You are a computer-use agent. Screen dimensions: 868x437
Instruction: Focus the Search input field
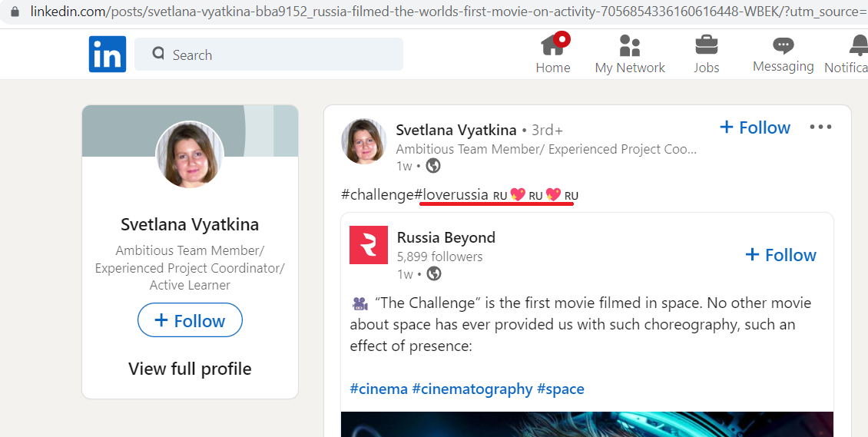click(x=269, y=55)
